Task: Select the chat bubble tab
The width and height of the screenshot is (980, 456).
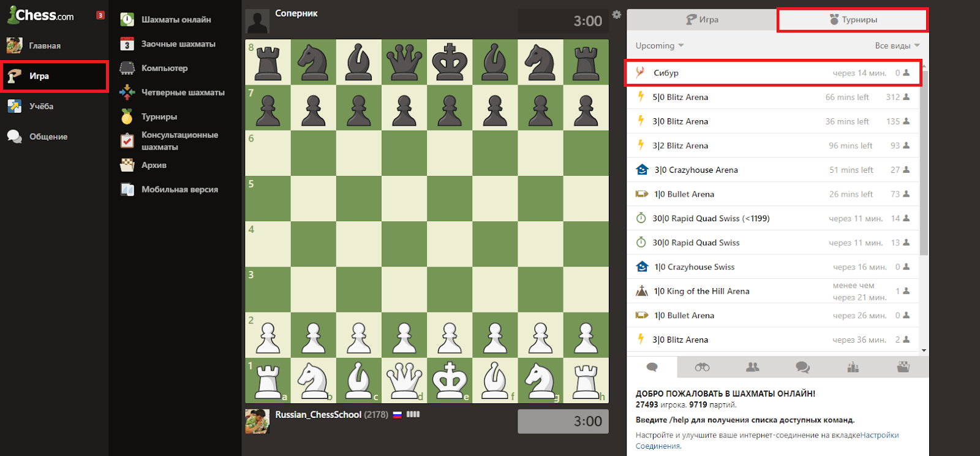Action: tap(652, 367)
